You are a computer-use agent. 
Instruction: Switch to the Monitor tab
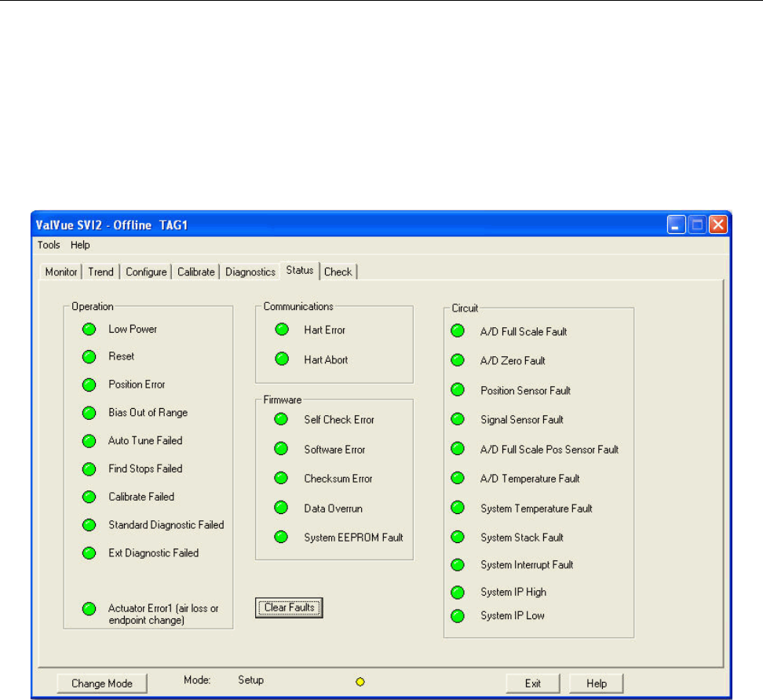point(60,272)
